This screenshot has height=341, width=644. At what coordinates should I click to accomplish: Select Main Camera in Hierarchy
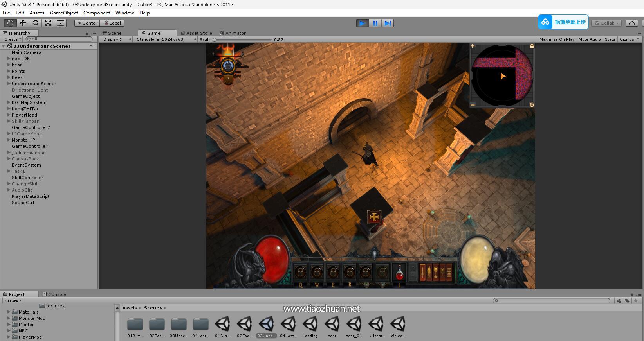click(26, 52)
